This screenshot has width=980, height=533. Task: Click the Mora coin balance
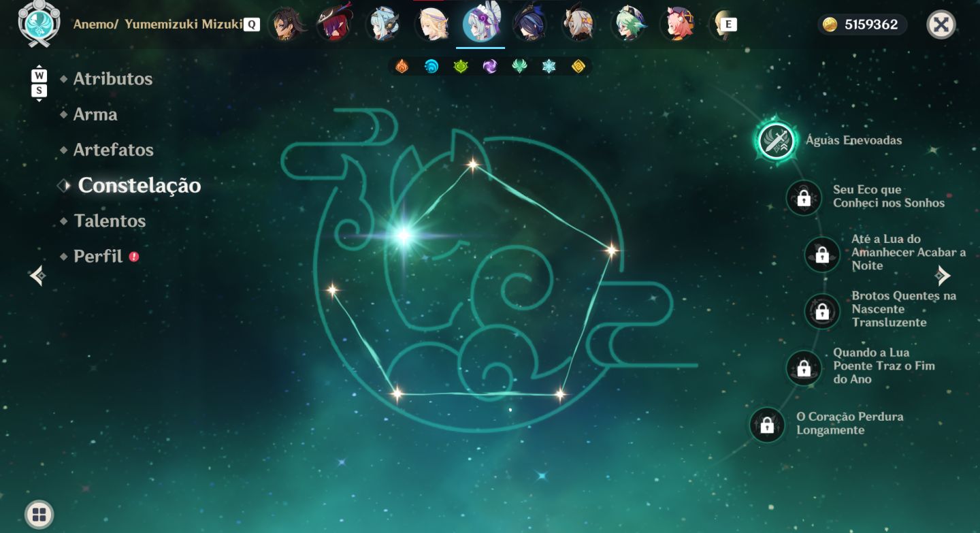pyautogui.click(x=863, y=25)
